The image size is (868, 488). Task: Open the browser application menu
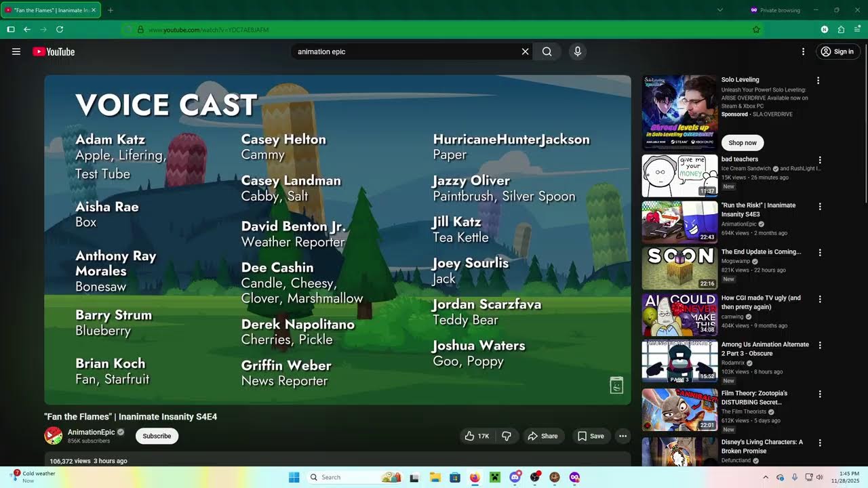857,30
